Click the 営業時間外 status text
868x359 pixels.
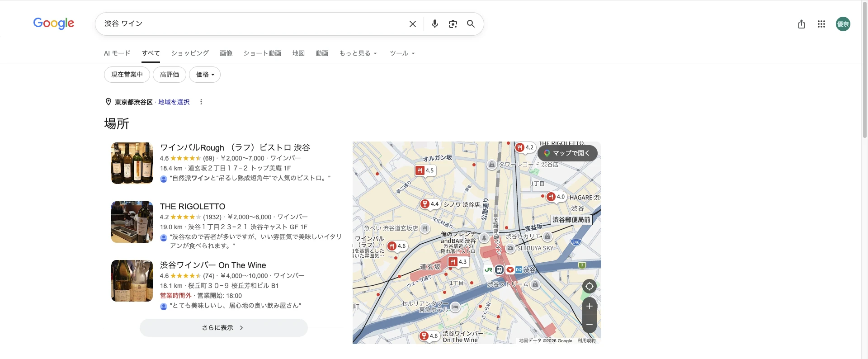click(175, 296)
